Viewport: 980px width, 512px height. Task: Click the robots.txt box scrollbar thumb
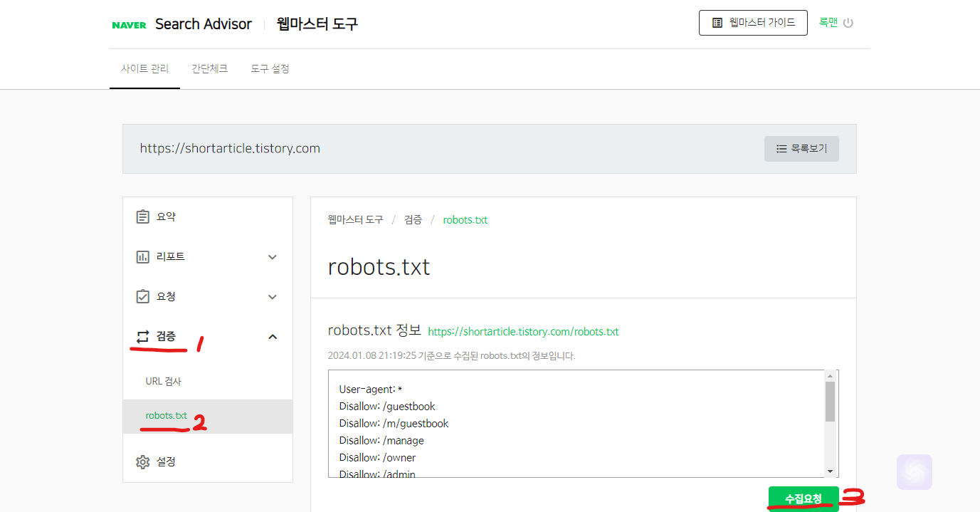click(830, 402)
